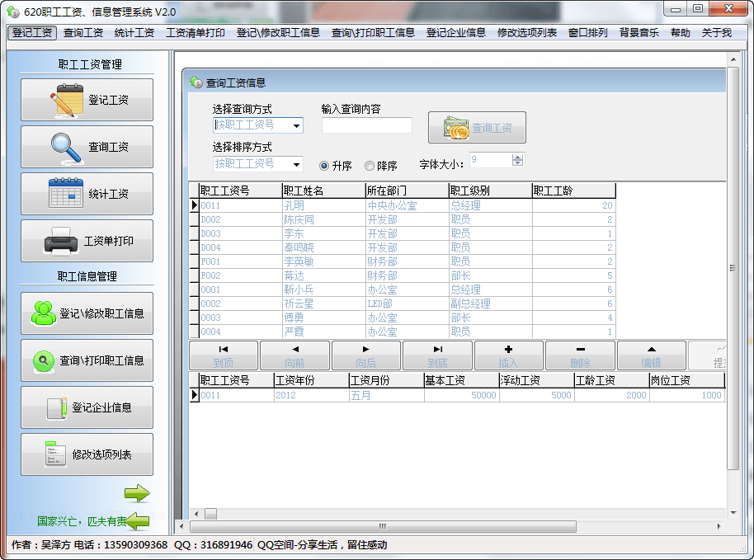The width and height of the screenshot is (754, 560).
Task: Select the employee row 孔明
Action: (403, 205)
